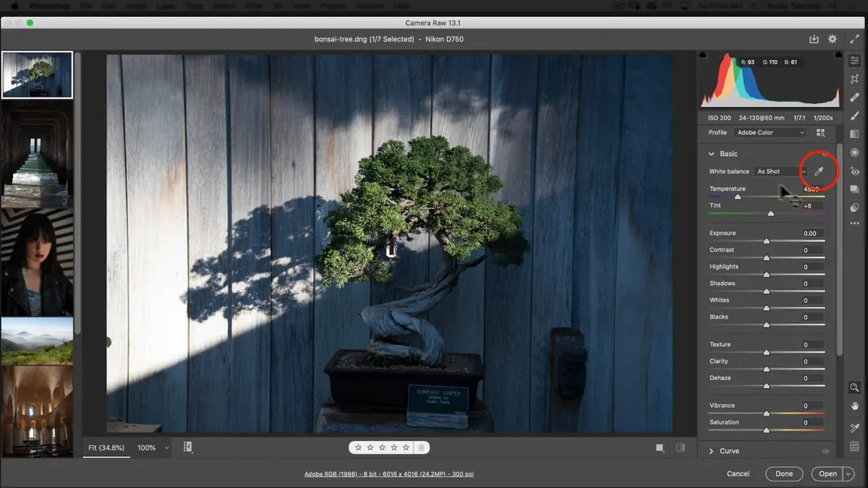The height and width of the screenshot is (488, 868).
Task: Click the Contrast slider handle
Action: [x=766, y=258]
